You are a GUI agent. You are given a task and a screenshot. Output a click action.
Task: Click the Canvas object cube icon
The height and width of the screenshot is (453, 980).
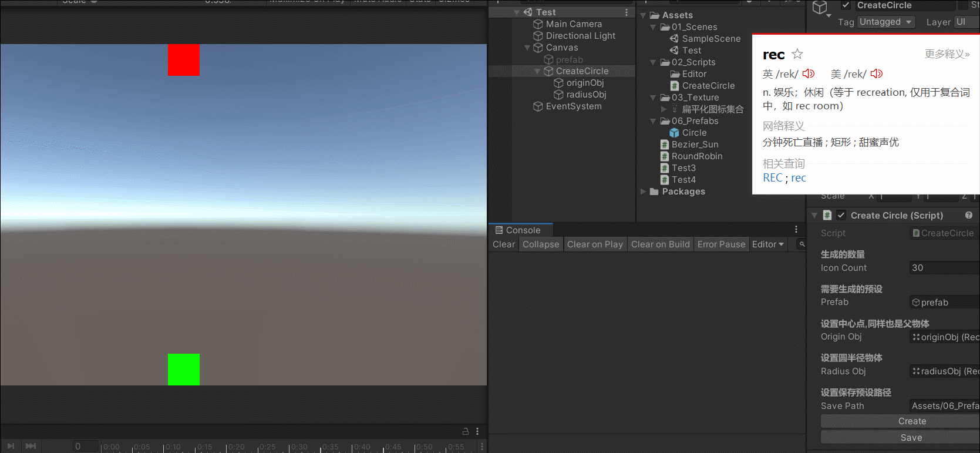538,48
